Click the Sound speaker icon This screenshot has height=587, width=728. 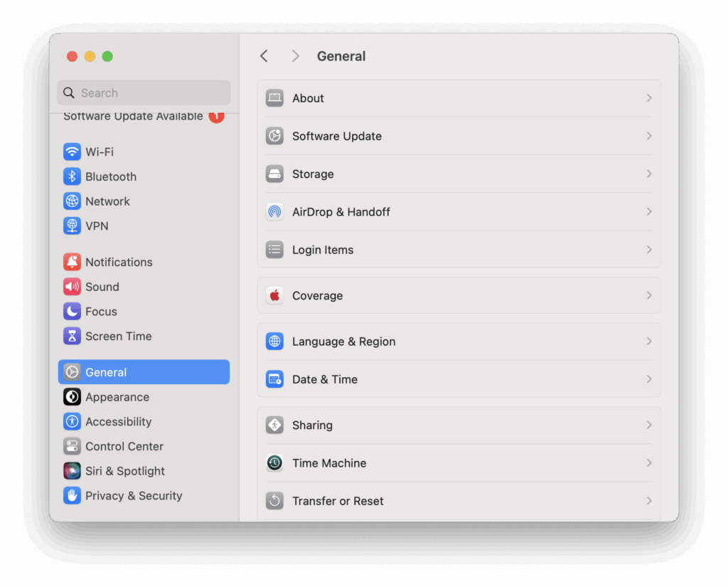pos(72,287)
